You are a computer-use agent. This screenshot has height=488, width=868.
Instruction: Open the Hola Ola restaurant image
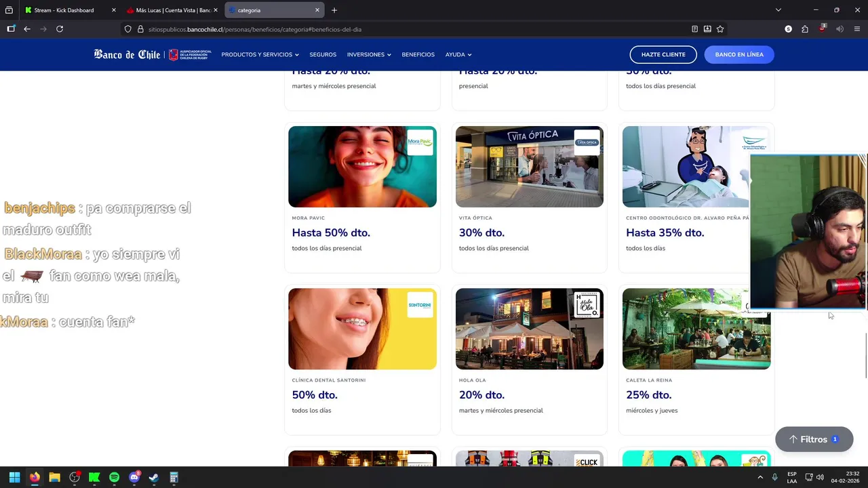pyautogui.click(x=529, y=329)
